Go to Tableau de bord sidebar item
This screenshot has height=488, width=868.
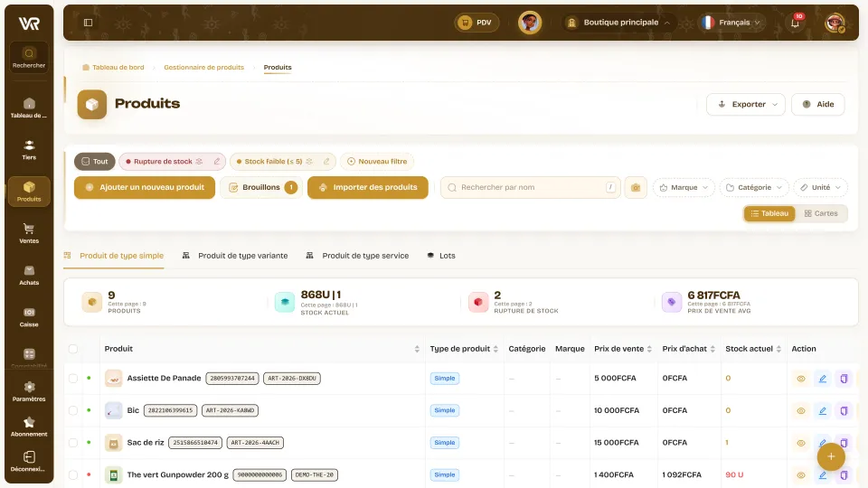pyautogui.click(x=29, y=108)
